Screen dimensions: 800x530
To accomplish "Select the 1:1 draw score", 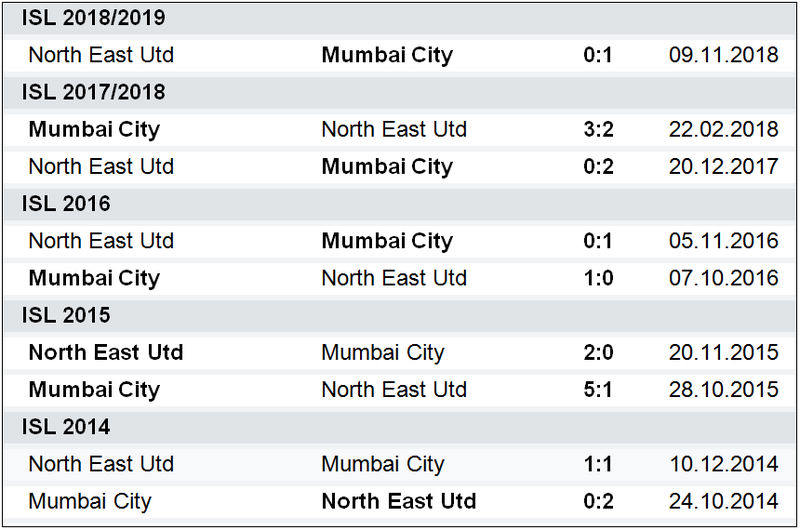I will click(598, 464).
